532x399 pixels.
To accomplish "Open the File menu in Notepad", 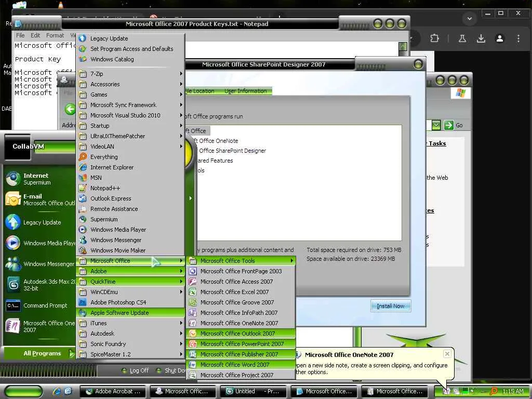I will click(x=20, y=35).
